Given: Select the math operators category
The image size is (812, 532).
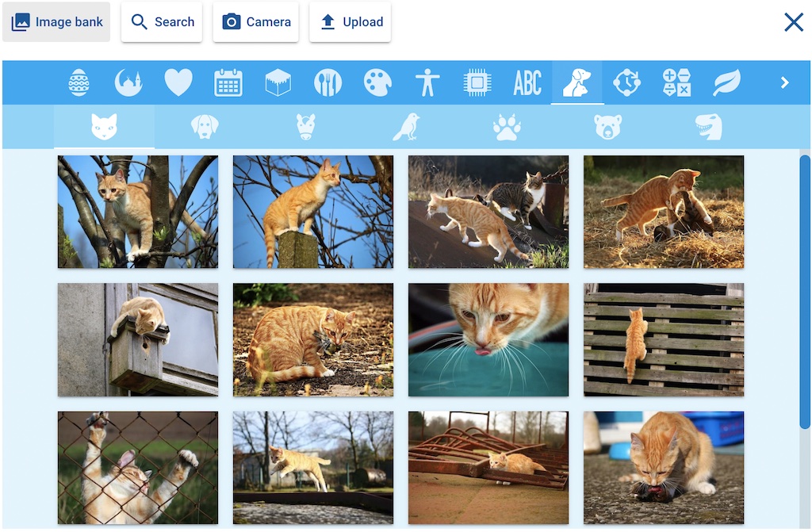Looking at the screenshot, I should [676, 82].
